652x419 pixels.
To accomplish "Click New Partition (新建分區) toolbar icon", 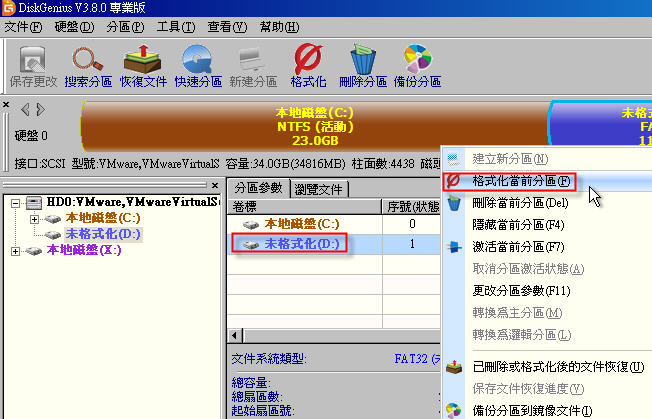I will click(253, 66).
